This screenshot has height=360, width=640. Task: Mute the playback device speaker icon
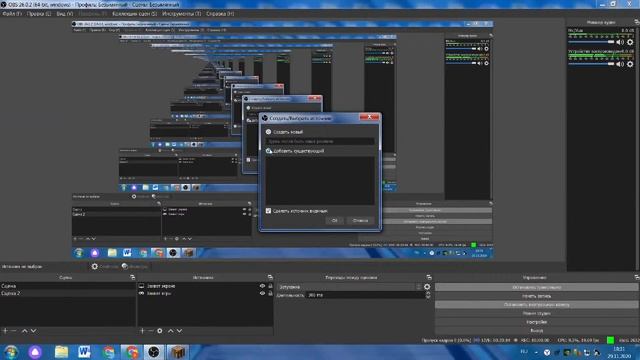(620, 64)
